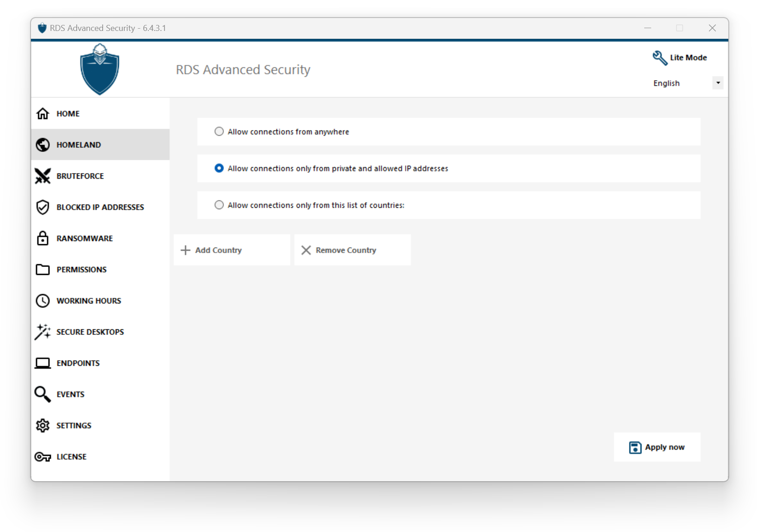Image resolution: width=757 pixels, height=532 pixels.
Task: Minimize the RDS Advanced Security window
Action: point(647,28)
